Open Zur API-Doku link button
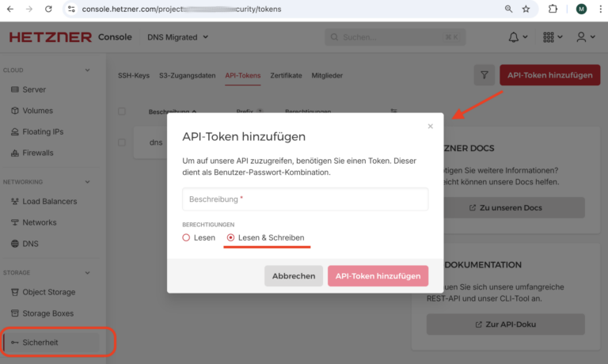608x364 pixels. click(506, 324)
